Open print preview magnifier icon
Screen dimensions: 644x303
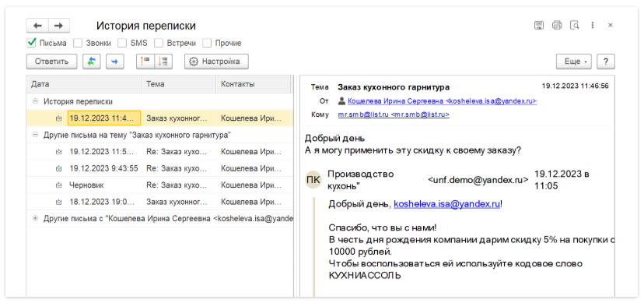point(575,25)
